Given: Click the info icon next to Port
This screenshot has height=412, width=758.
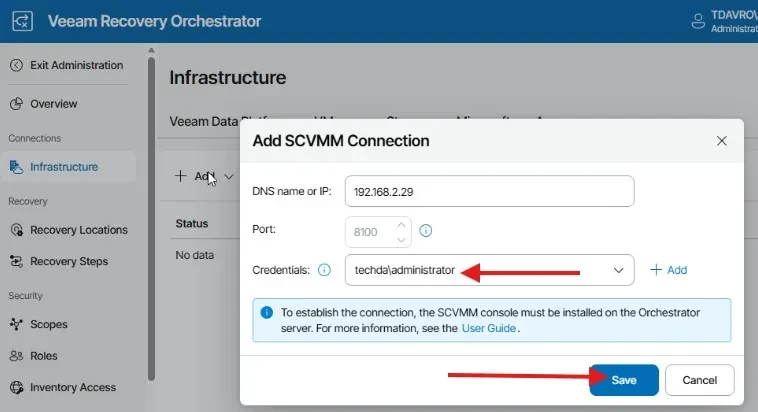Looking at the screenshot, I should [x=425, y=230].
